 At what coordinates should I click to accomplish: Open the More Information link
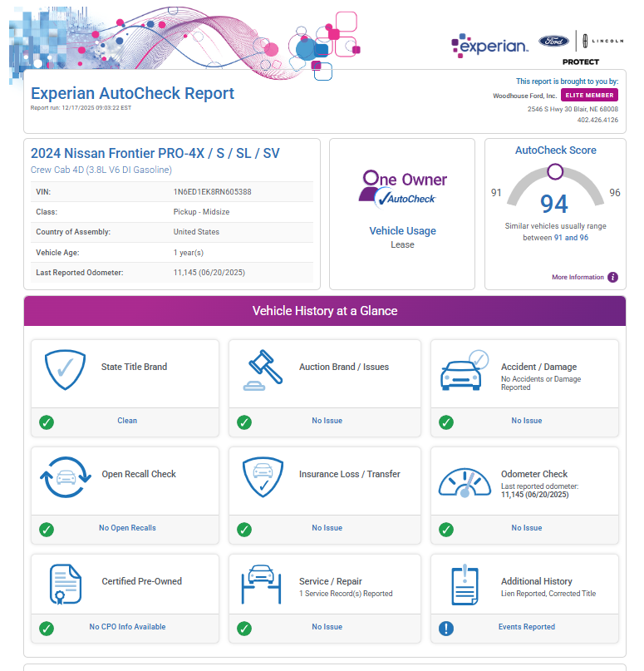click(578, 278)
